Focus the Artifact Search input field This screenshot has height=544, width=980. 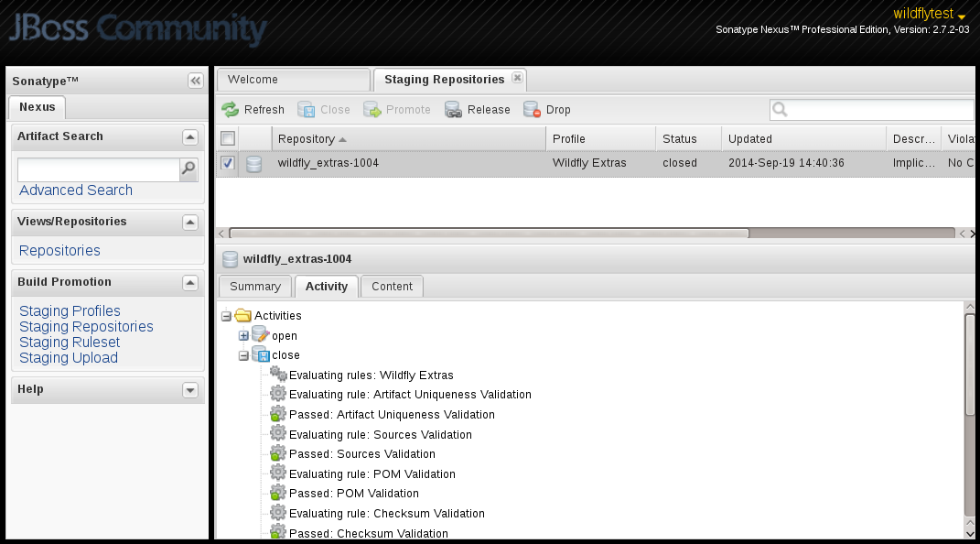click(x=99, y=169)
